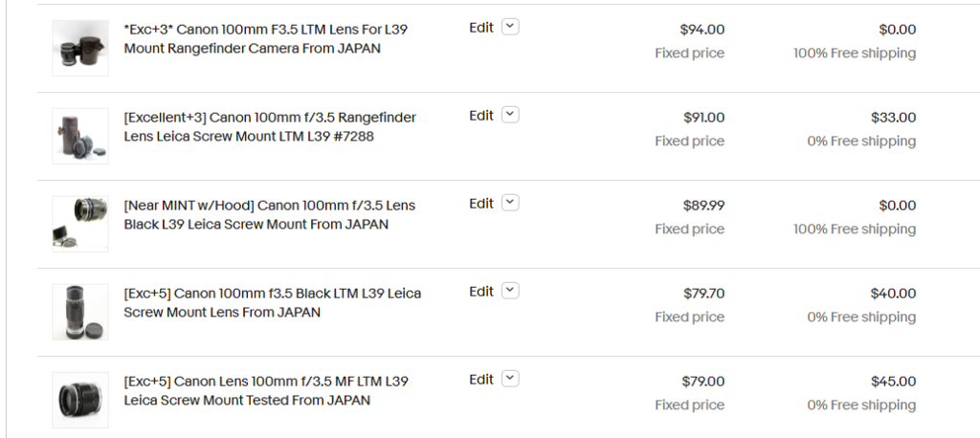The image size is (980, 438).
Task: Click Edit for the Exc+5 Black LTM listing
Action: pyautogui.click(x=481, y=292)
